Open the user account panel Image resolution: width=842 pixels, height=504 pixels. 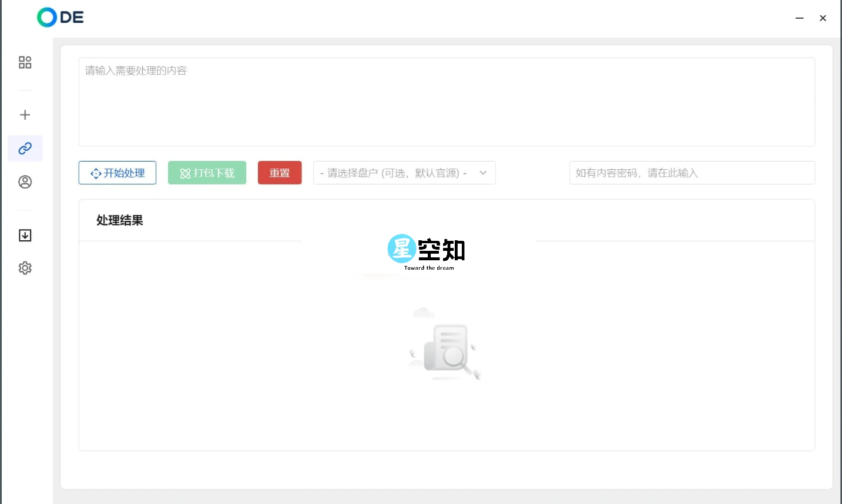pos(25,182)
